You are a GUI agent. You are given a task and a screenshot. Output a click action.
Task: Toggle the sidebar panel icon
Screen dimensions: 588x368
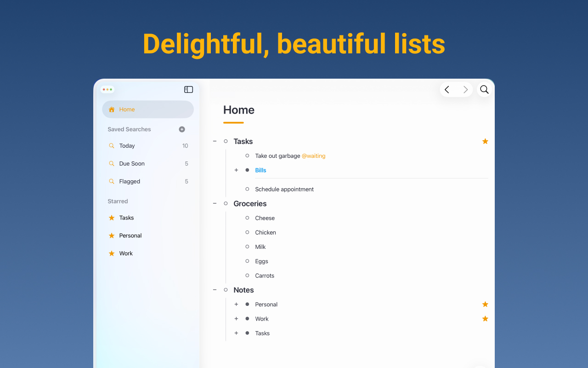tap(188, 90)
